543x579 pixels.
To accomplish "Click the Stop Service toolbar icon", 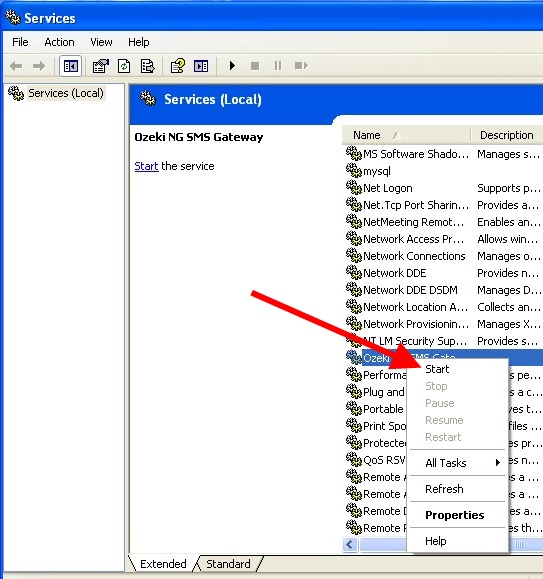I will (255, 66).
